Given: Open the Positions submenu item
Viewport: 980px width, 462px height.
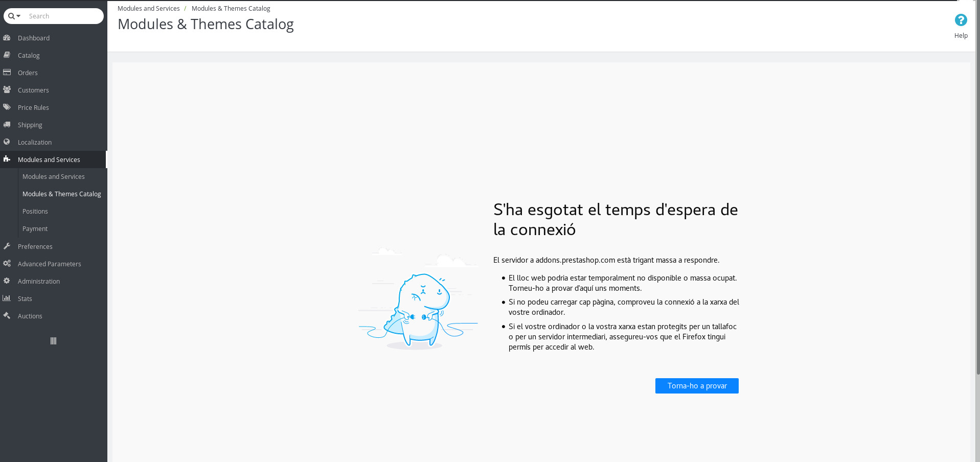Looking at the screenshot, I should click(x=35, y=212).
